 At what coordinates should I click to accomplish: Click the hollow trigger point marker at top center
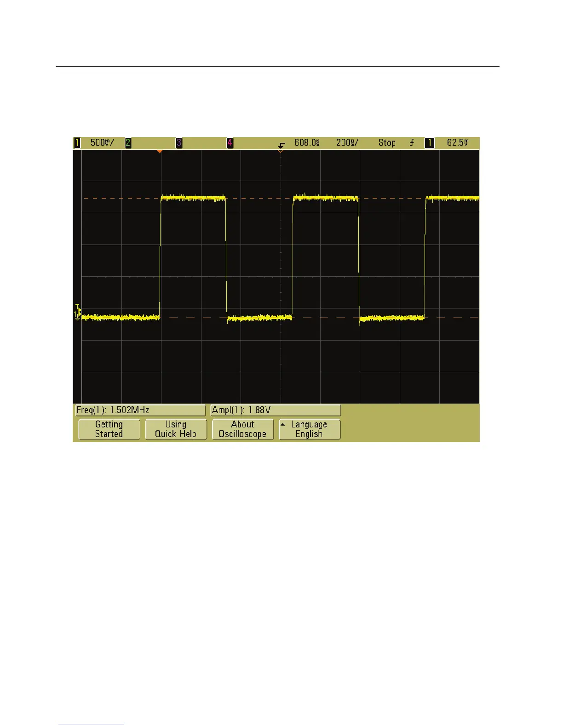coord(281,151)
